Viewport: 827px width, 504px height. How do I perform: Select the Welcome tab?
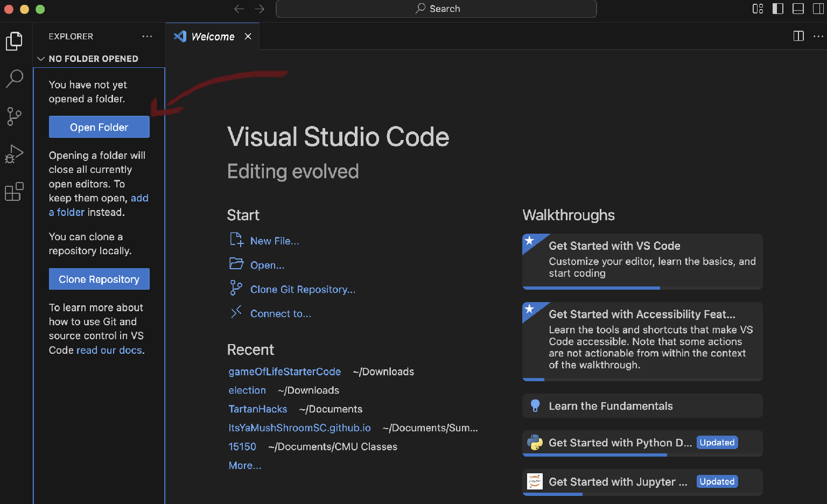click(212, 37)
